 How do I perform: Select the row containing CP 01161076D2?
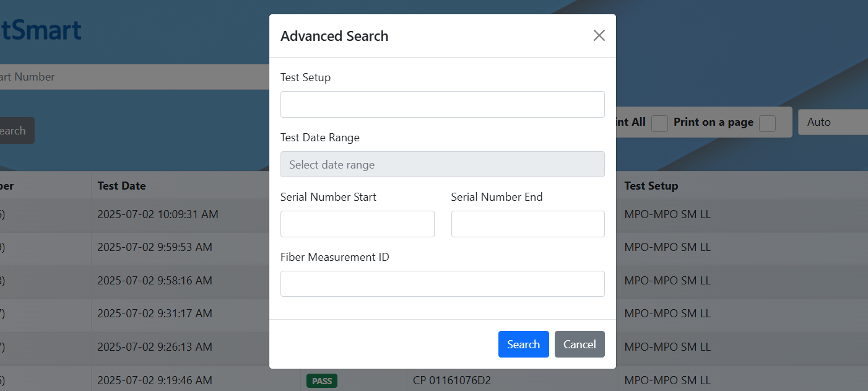tap(451, 380)
